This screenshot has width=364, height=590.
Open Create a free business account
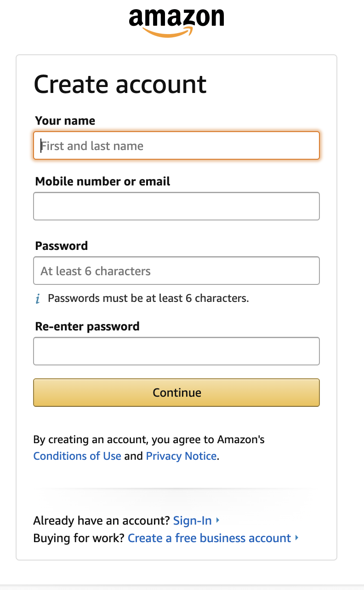tap(210, 538)
